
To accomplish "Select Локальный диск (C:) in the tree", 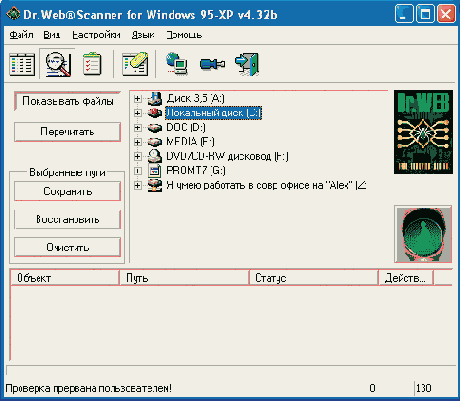I will tap(214, 113).
